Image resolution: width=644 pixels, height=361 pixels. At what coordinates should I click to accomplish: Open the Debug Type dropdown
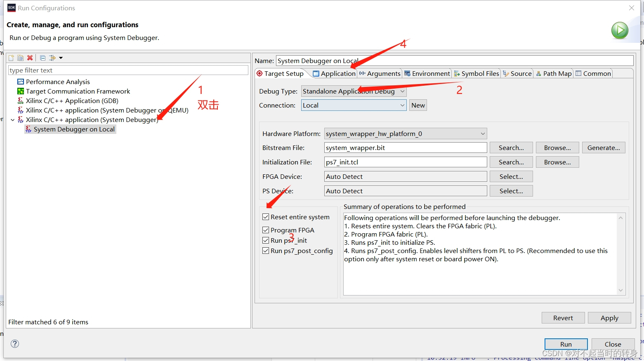[354, 91]
